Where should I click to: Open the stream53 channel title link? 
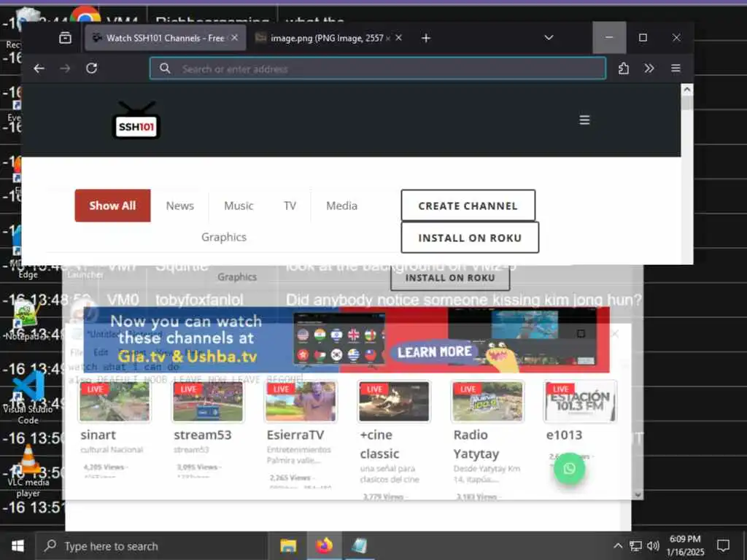(203, 435)
